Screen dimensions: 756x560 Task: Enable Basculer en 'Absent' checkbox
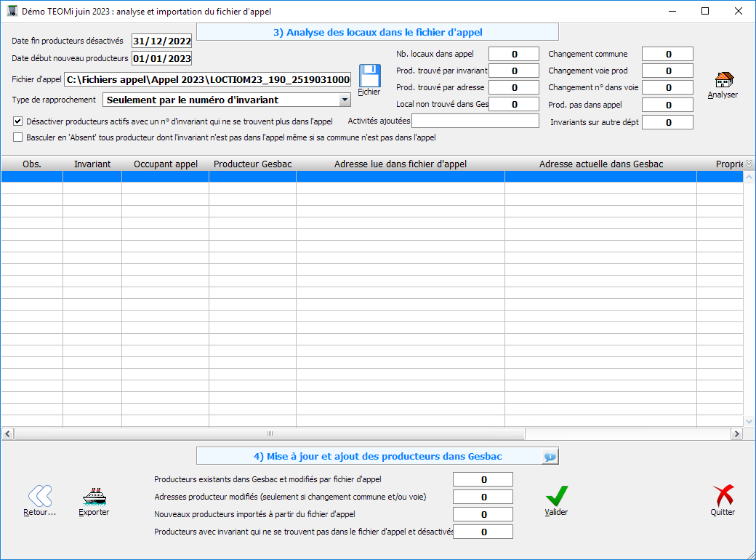(18, 137)
